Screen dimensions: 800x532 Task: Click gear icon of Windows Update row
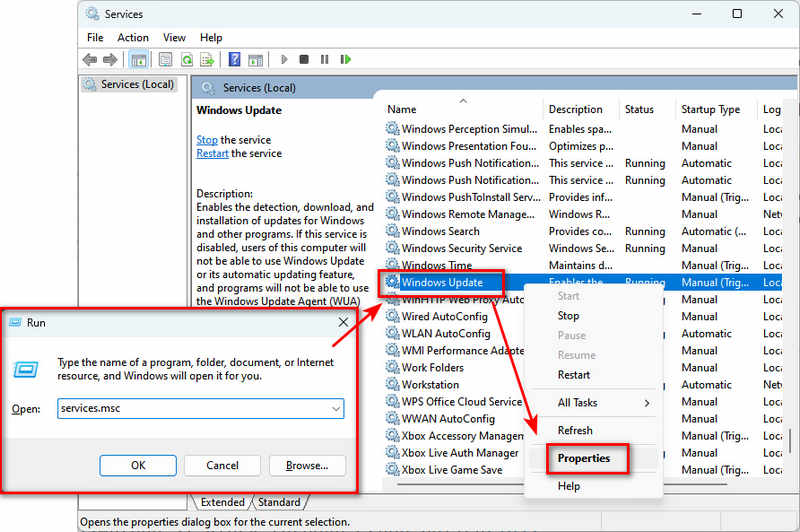(x=392, y=282)
